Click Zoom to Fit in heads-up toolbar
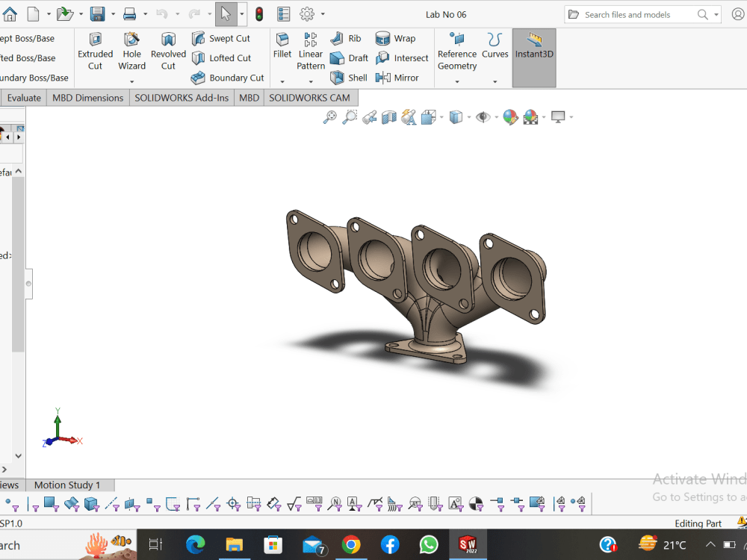 coord(329,117)
